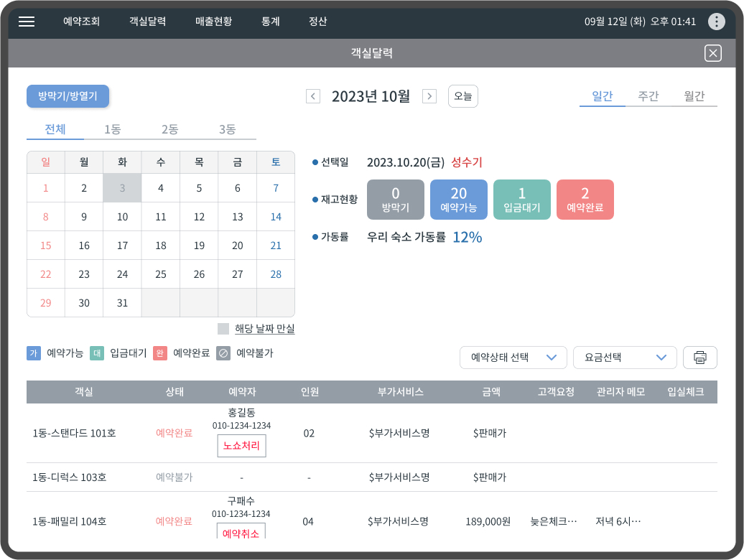
Task: Click the 예약불가 status of 103호
Action: click(174, 477)
